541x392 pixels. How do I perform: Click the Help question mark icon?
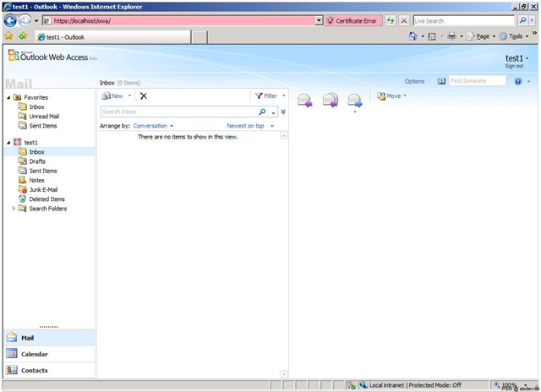(518, 81)
